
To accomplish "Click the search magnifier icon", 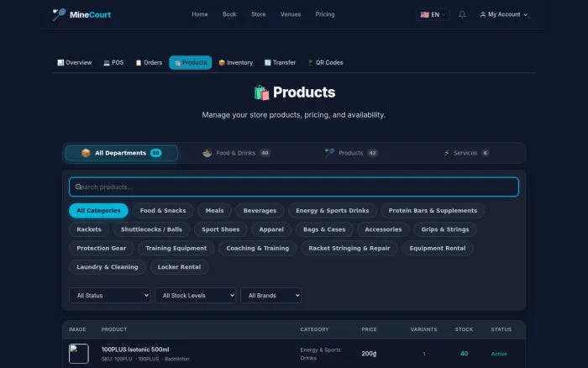I will pyautogui.click(x=78, y=187).
